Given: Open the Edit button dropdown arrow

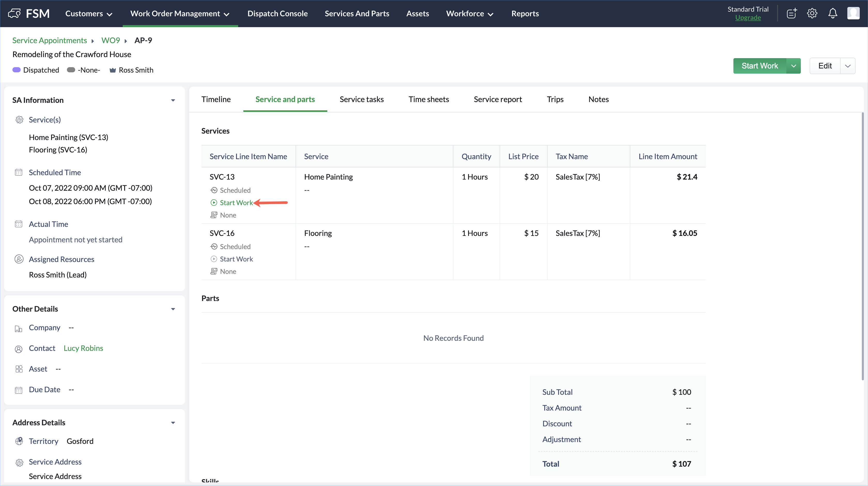Looking at the screenshot, I should coord(848,66).
